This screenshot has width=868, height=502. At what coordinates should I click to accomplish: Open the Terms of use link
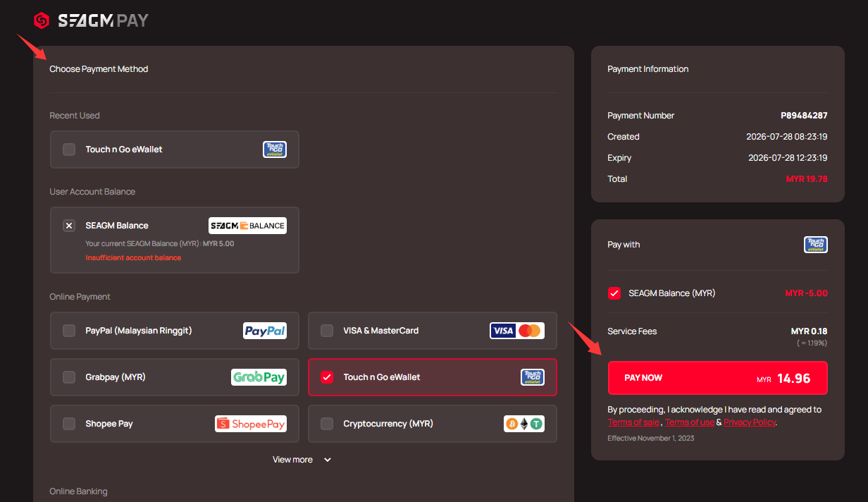(690, 422)
